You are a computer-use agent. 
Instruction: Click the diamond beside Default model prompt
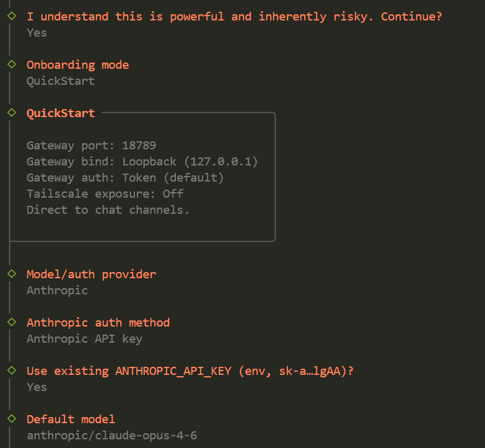tap(11, 418)
